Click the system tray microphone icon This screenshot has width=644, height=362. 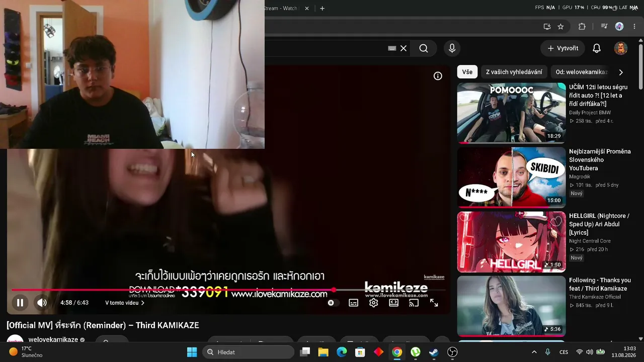point(548,352)
